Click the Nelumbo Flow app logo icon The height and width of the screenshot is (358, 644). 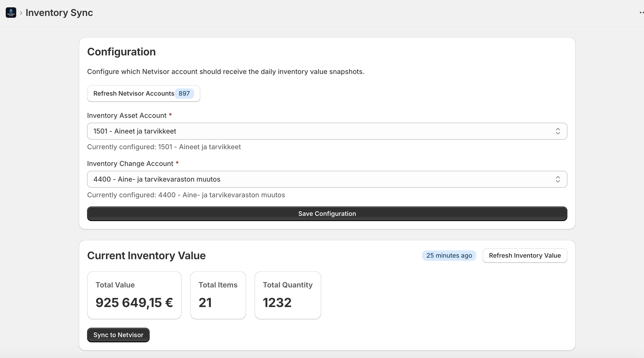pos(11,12)
